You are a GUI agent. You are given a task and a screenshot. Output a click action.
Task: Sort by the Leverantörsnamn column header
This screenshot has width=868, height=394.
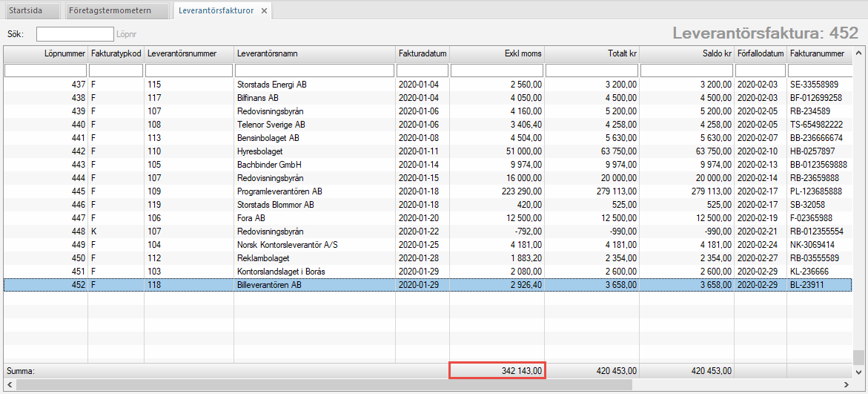[314, 54]
